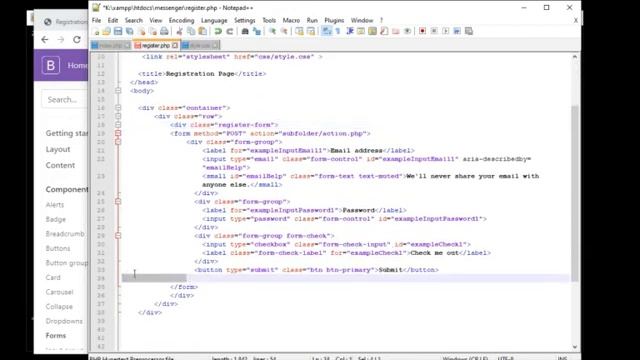This screenshot has width=640, height=360.
Task: Collapse the password form-group fold on line 25
Action: (x=118, y=202)
